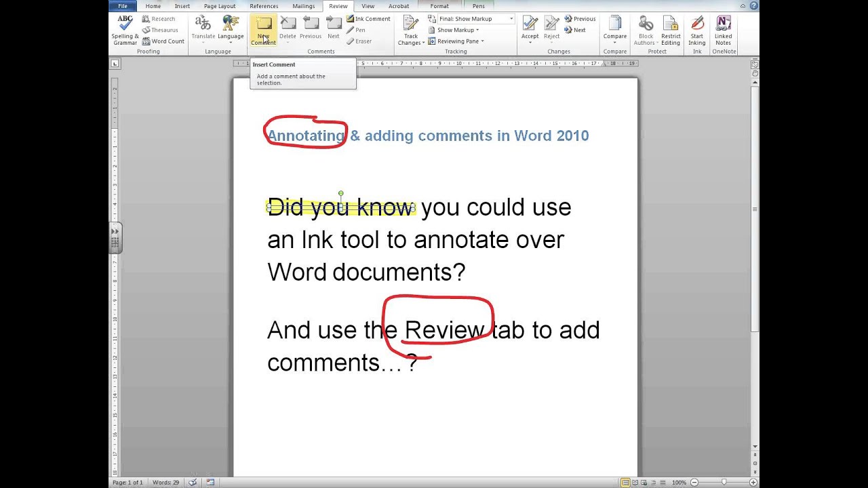Open the Language menu
Image resolution: width=868 pixels, height=488 pixels.
(231, 30)
